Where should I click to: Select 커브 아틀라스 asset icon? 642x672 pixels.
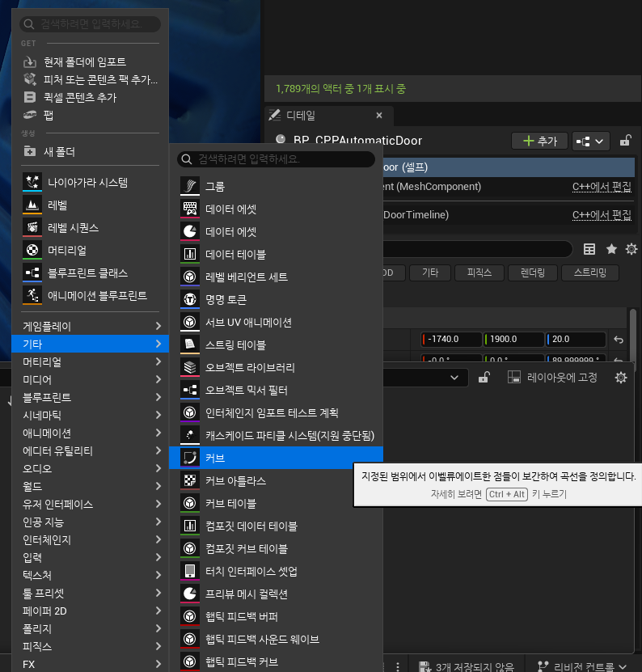point(190,480)
